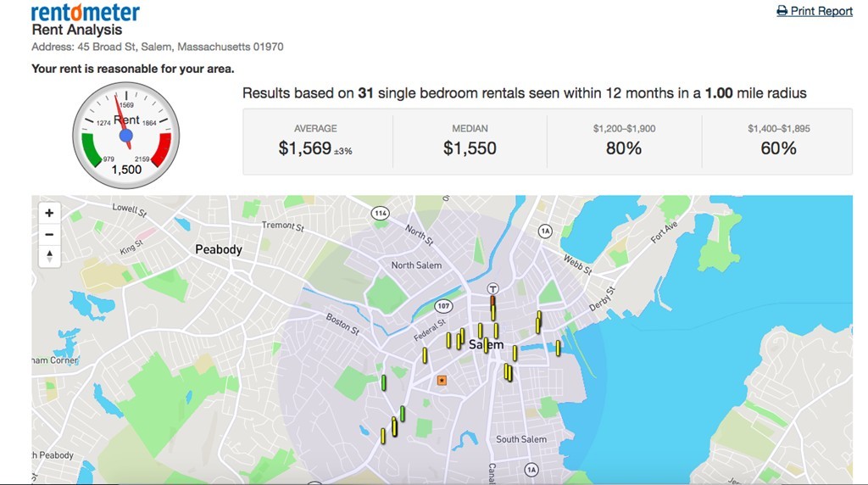Click the $1,200–$1,900 80% statistic
Viewport: 868px width, 485px height.
pos(624,142)
